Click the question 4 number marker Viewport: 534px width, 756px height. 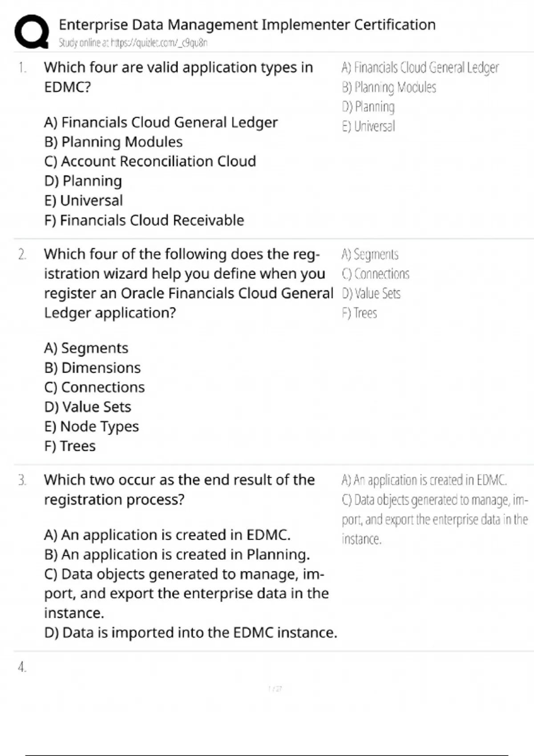pos(22,667)
